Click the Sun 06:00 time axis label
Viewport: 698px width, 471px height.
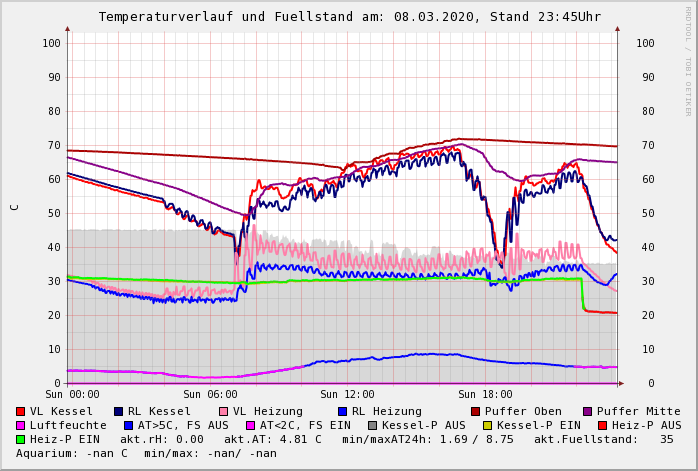tap(211, 395)
